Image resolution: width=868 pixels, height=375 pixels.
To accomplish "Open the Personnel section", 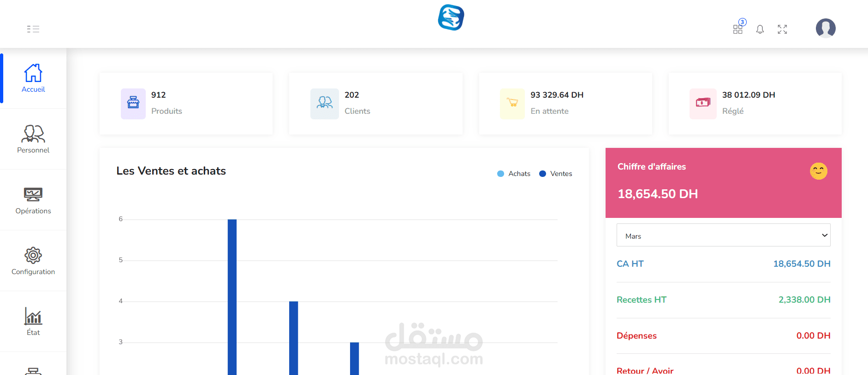I will (x=33, y=139).
